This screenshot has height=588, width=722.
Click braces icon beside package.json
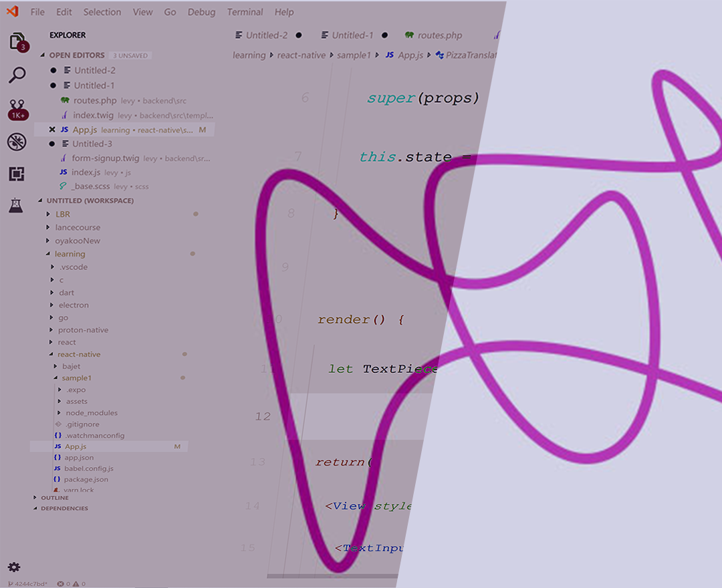pyautogui.click(x=57, y=479)
